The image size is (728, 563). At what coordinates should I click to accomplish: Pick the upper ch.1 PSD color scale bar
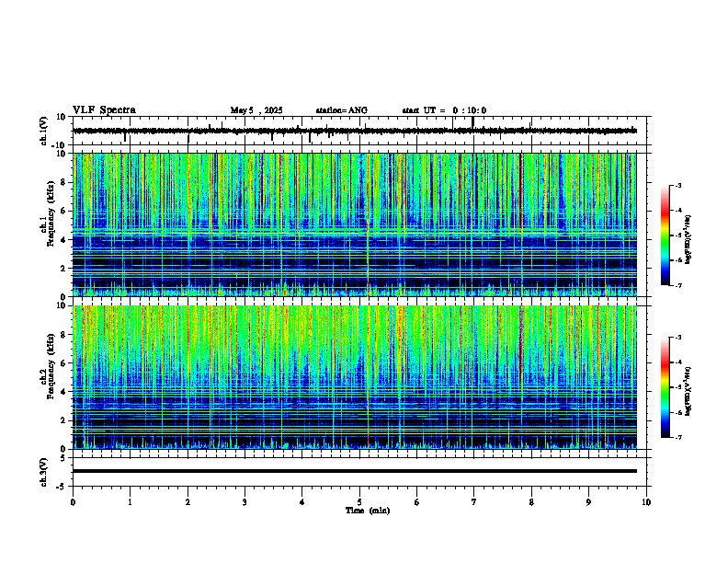pyautogui.click(x=665, y=236)
